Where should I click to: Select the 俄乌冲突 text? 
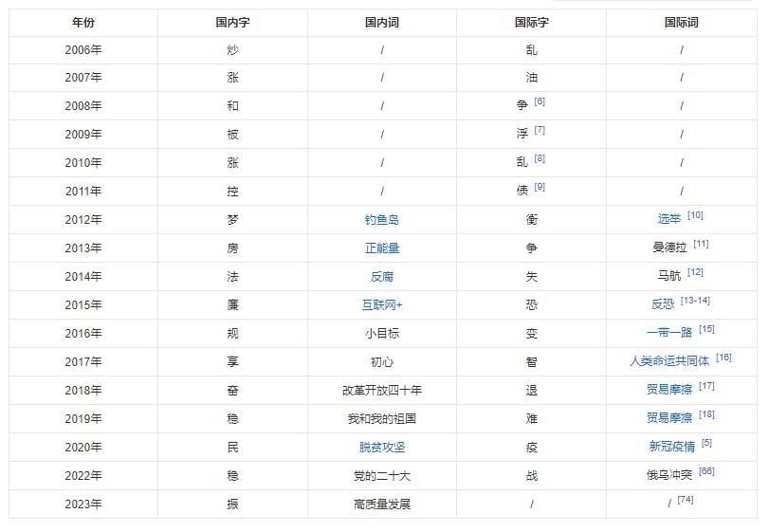pos(668,475)
